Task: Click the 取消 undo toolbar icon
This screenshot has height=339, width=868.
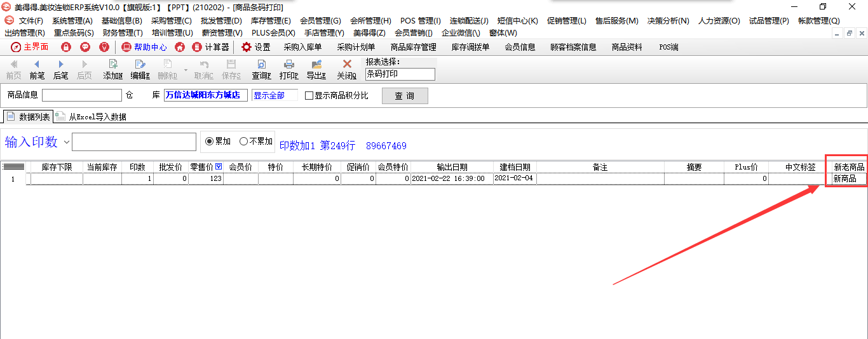Action: pyautogui.click(x=203, y=70)
